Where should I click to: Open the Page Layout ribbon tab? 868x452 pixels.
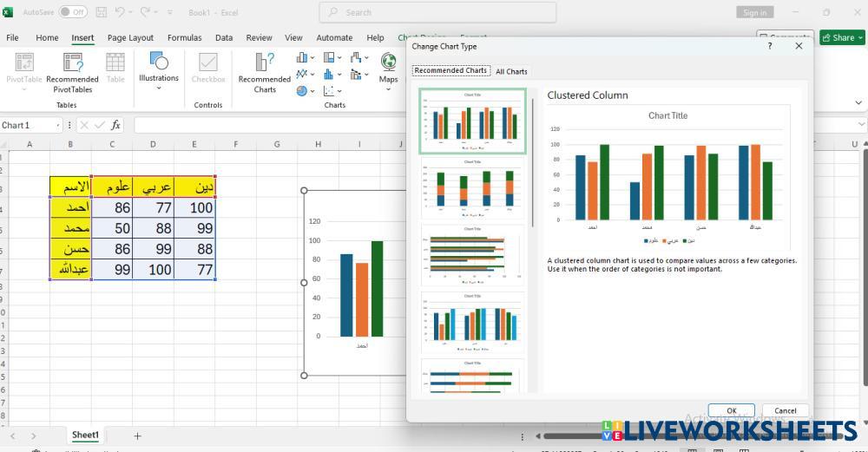coord(130,38)
